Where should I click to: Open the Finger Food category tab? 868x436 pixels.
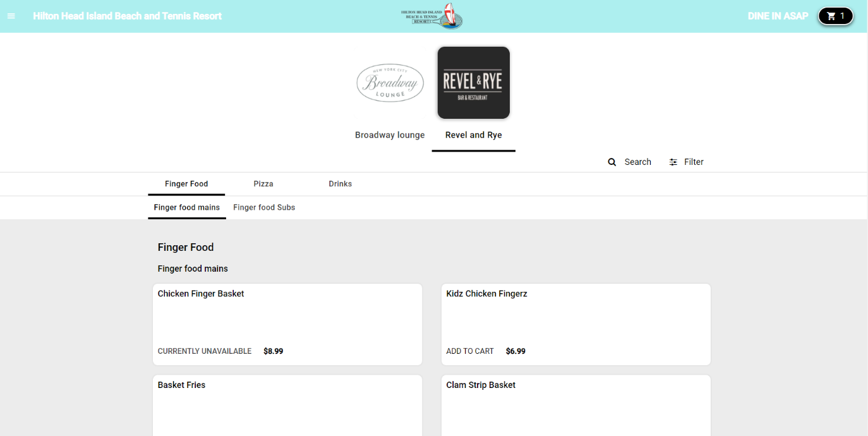click(x=186, y=184)
